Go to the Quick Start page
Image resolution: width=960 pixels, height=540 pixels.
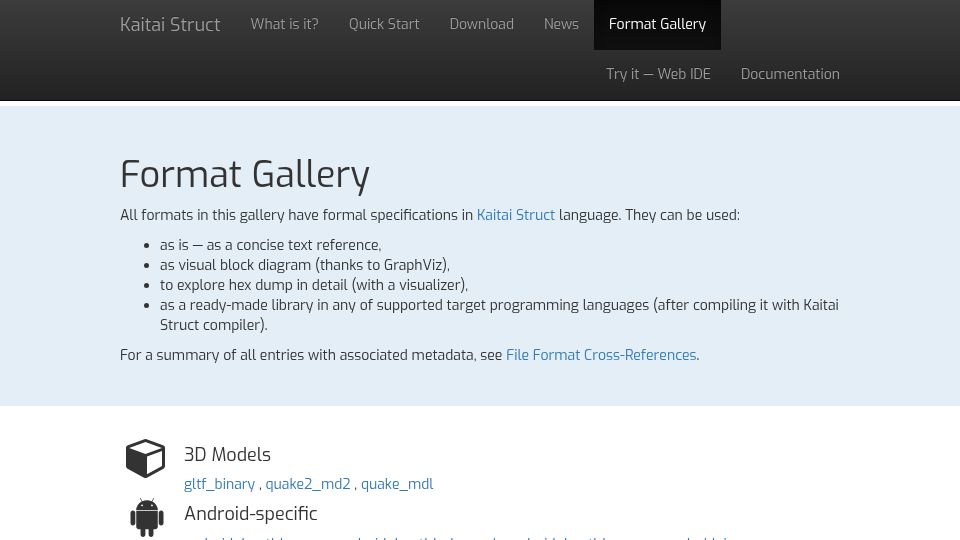pos(384,24)
